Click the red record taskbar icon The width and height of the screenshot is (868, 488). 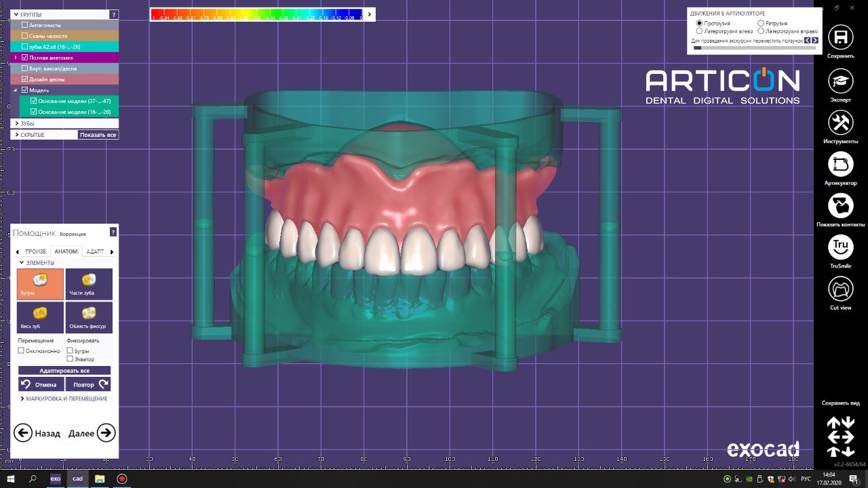(122, 479)
